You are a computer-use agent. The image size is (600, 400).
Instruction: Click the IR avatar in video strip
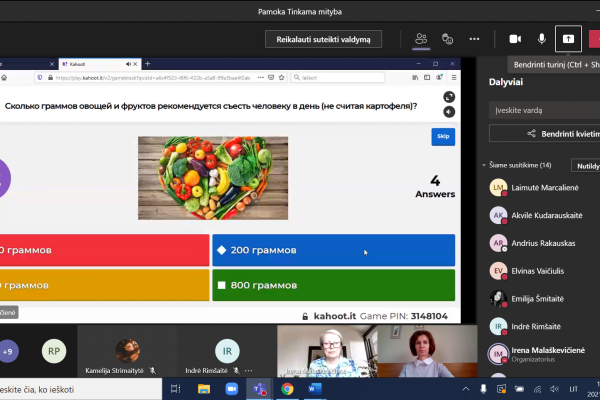(x=227, y=351)
